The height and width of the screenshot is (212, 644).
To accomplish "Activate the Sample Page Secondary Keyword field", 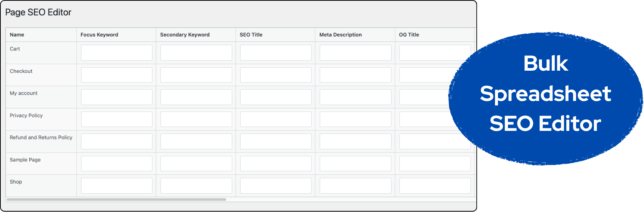I will (196, 163).
